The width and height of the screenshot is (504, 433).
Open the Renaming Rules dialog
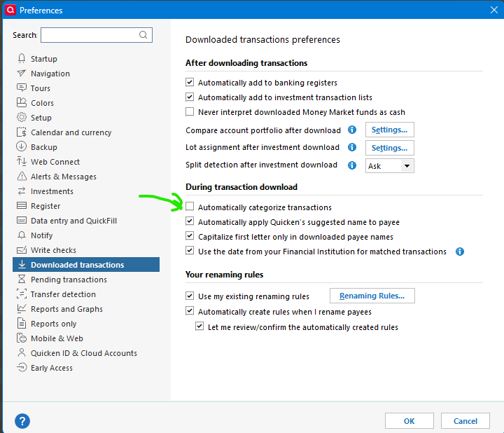(x=372, y=296)
